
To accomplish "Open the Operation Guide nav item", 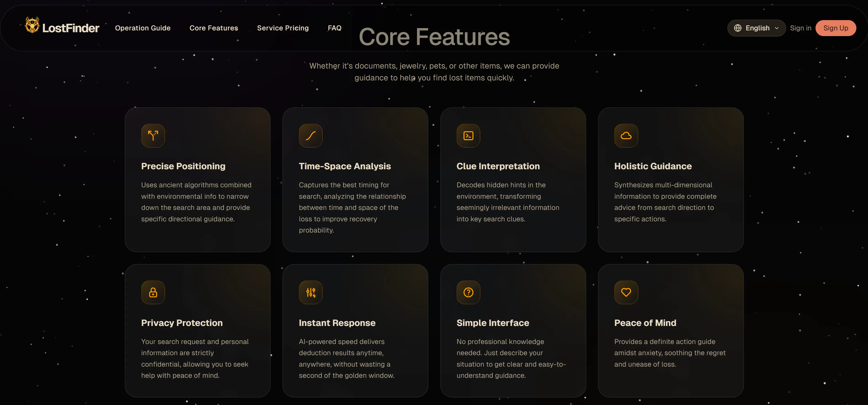I will [143, 28].
